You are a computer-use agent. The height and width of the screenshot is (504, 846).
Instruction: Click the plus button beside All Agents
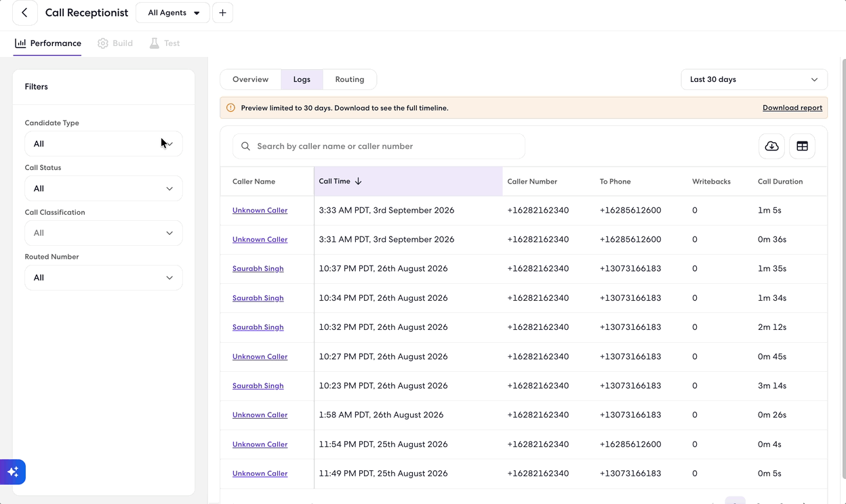(x=222, y=13)
